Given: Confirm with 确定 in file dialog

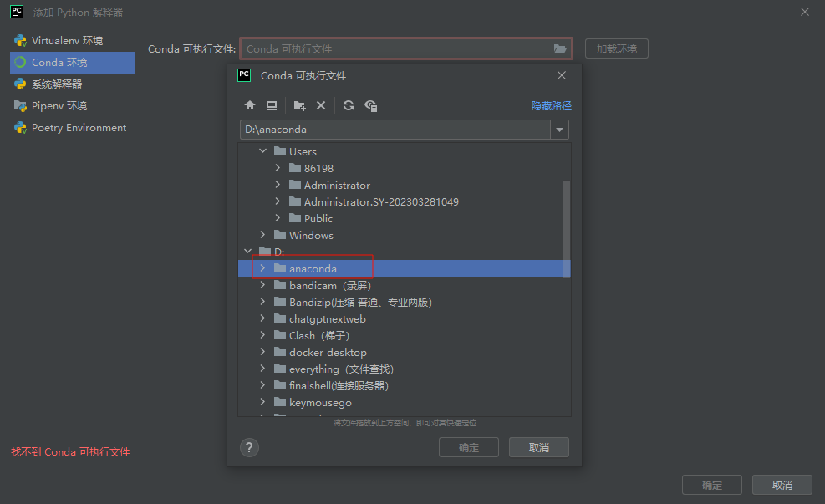Looking at the screenshot, I should click(469, 447).
